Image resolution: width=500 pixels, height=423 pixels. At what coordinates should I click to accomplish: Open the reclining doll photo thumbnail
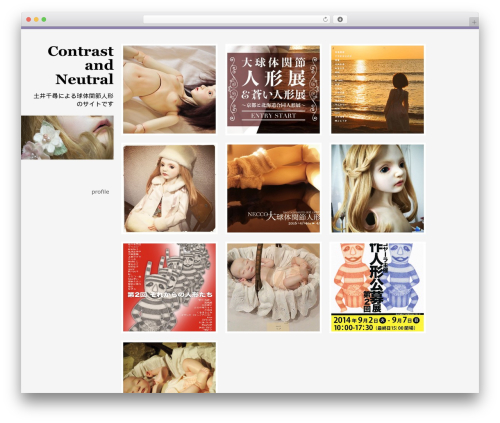169,89
